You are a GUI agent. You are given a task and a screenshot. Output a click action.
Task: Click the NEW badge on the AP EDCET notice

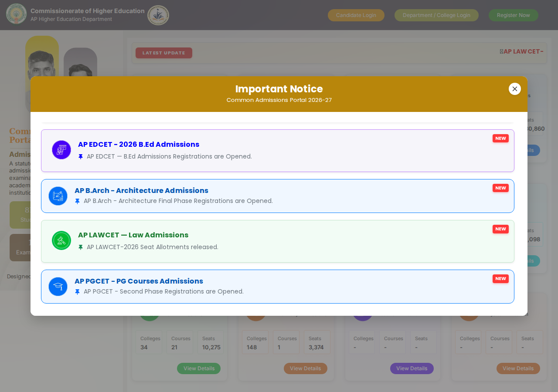point(500,139)
